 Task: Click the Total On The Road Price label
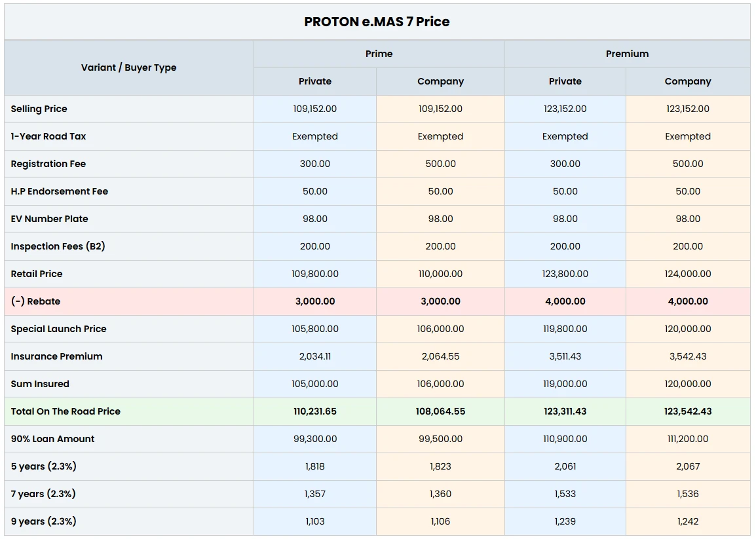tap(66, 411)
